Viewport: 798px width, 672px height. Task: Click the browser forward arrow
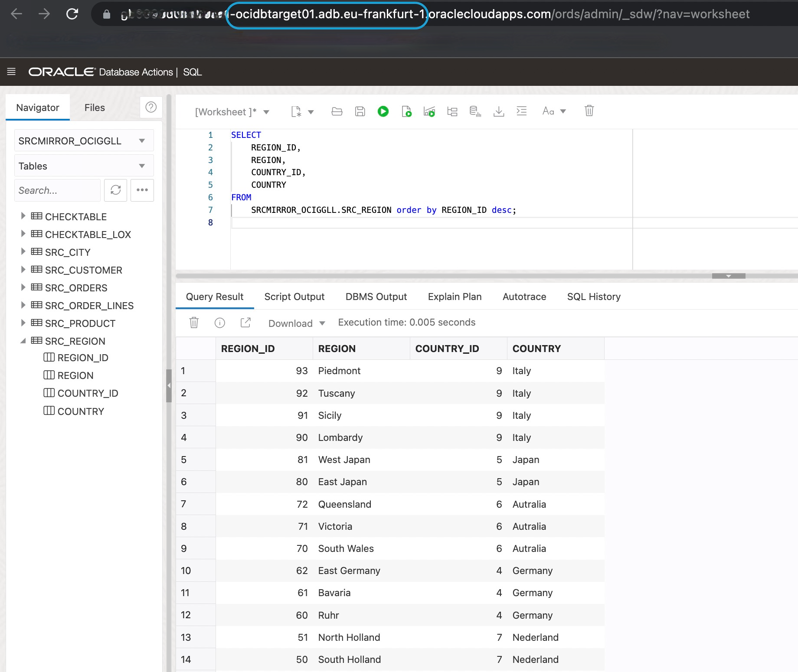pos(44,14)
